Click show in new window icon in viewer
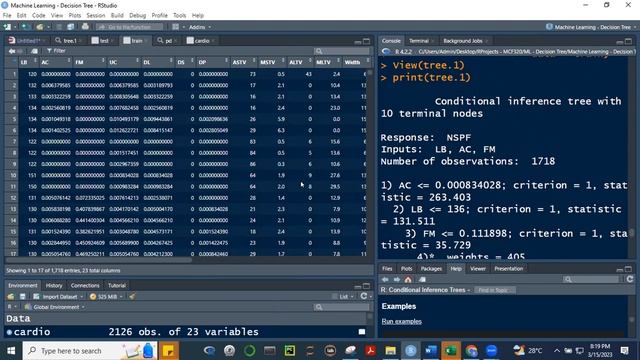The height and width of the screenshot is (360, 640). tap(34, 51)
